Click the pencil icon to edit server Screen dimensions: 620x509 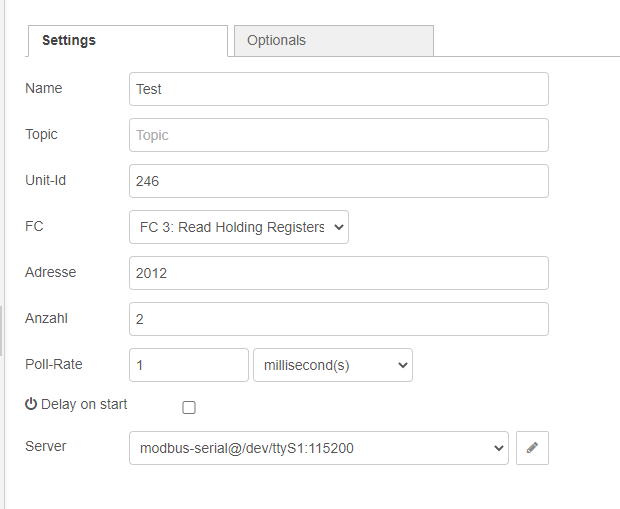(532, 449)
